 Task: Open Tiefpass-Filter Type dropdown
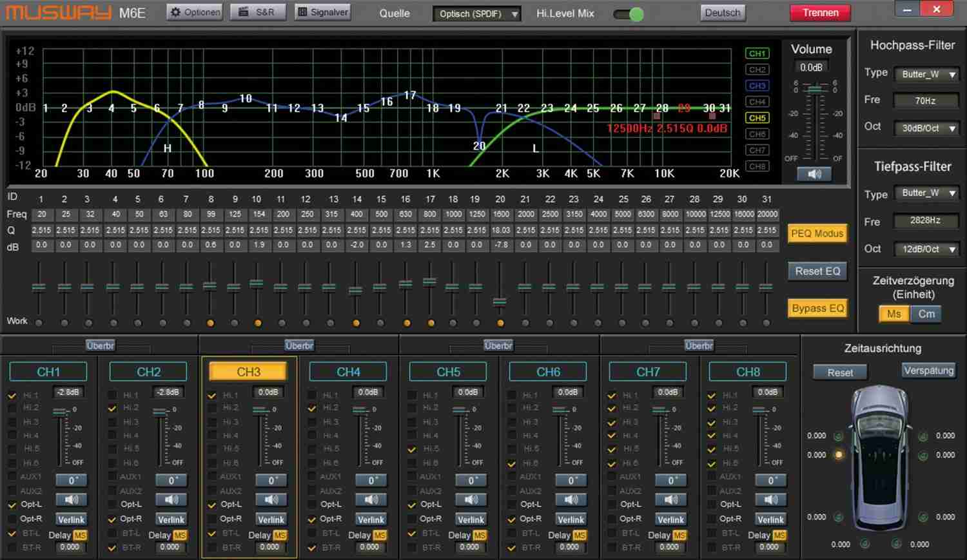(926, 193)
